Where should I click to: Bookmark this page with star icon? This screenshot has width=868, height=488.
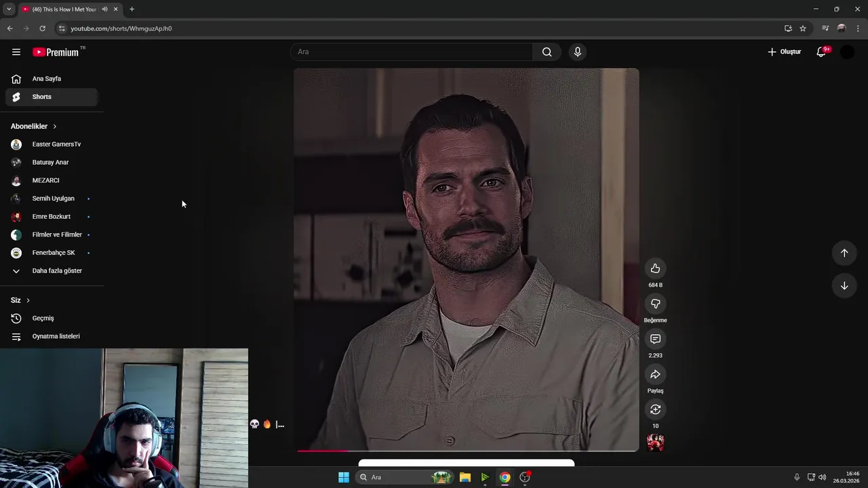coord(803,28)
